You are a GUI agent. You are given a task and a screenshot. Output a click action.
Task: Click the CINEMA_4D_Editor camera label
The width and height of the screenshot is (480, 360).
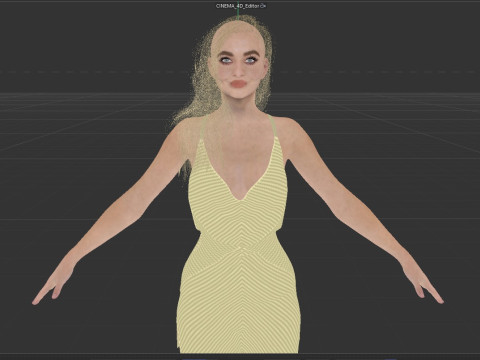coord(238,6)
